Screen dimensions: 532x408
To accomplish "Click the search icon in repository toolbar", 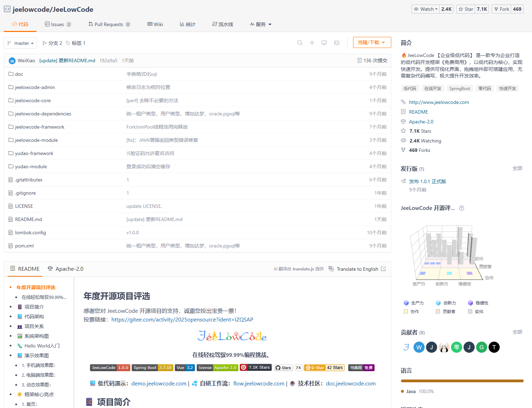I will [x=300, y=43].
